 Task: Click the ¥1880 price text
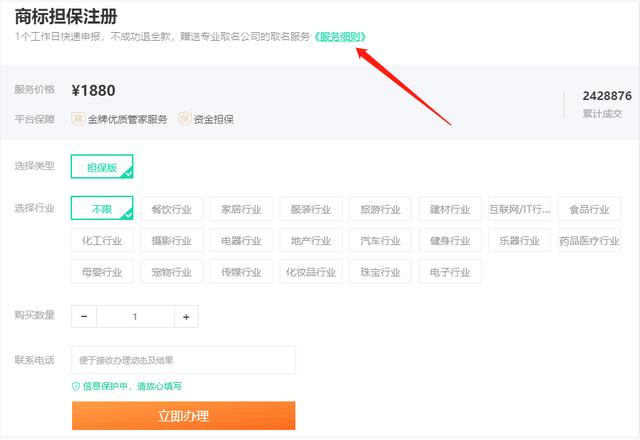pos(93,90)
